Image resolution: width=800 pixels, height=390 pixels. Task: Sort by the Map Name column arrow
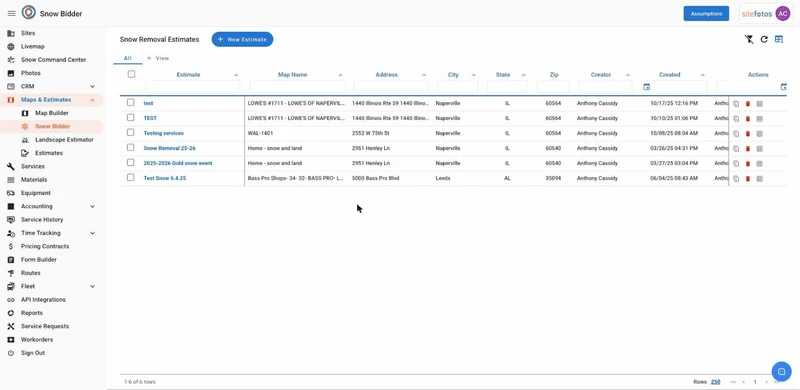tap(340, 75)
